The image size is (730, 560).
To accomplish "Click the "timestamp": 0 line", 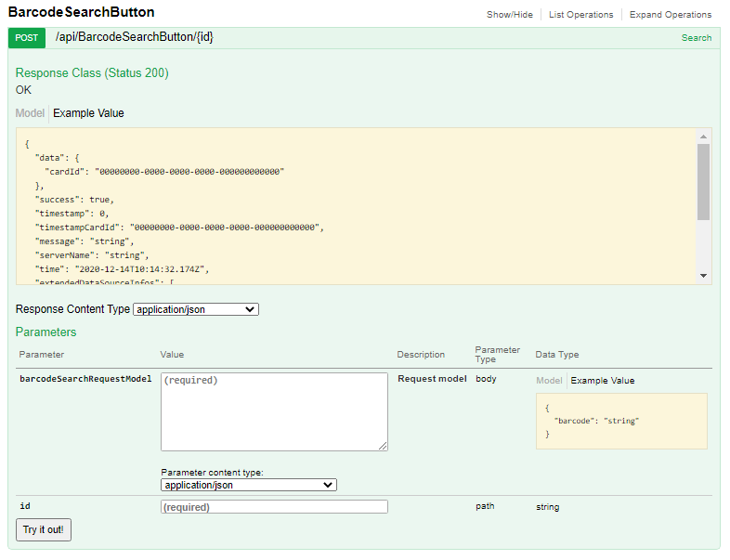I will click(72, 214).
